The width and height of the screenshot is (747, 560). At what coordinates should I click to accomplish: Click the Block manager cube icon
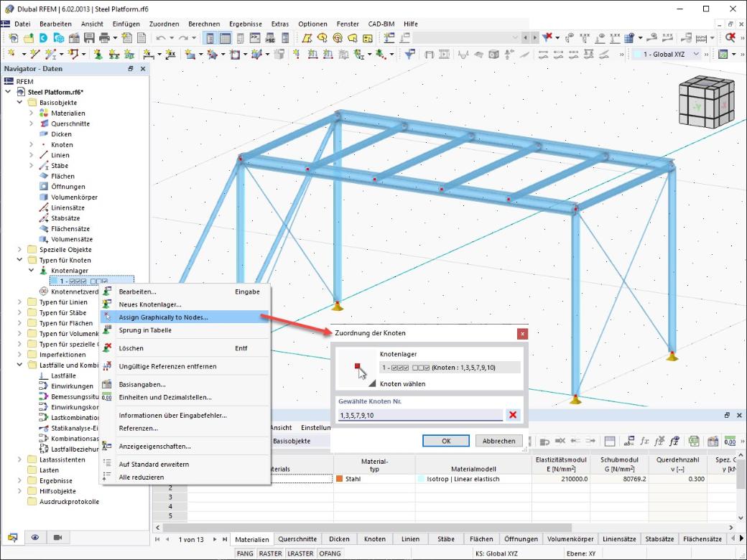coord(59,37)
